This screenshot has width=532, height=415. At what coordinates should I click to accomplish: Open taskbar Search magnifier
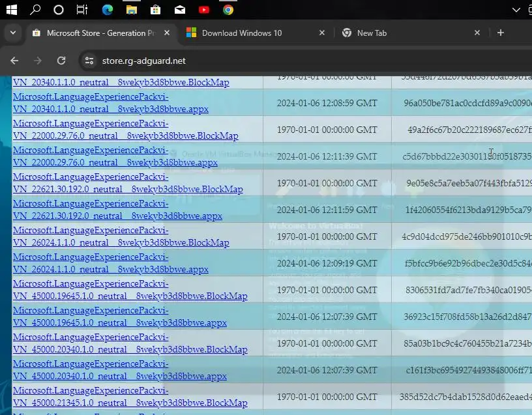35,10
